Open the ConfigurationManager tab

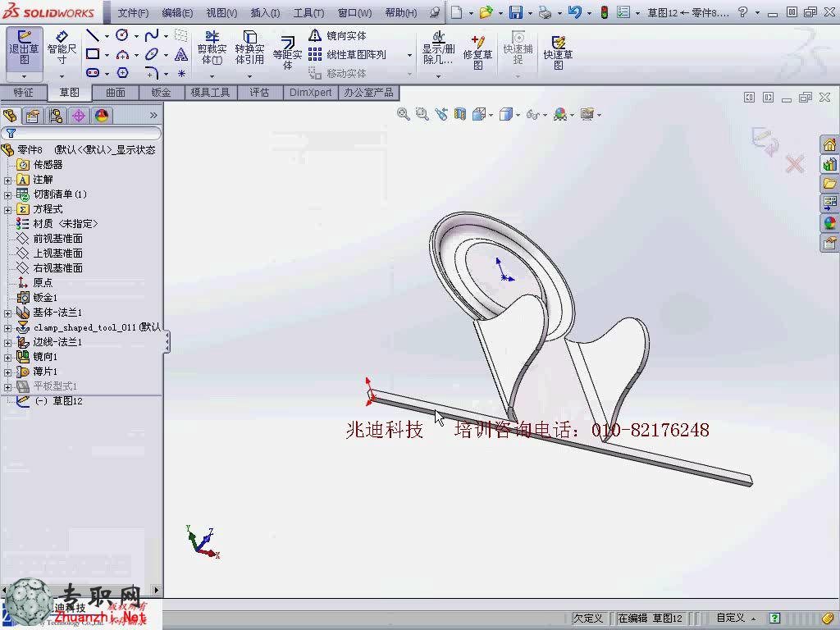click(56, 115)
